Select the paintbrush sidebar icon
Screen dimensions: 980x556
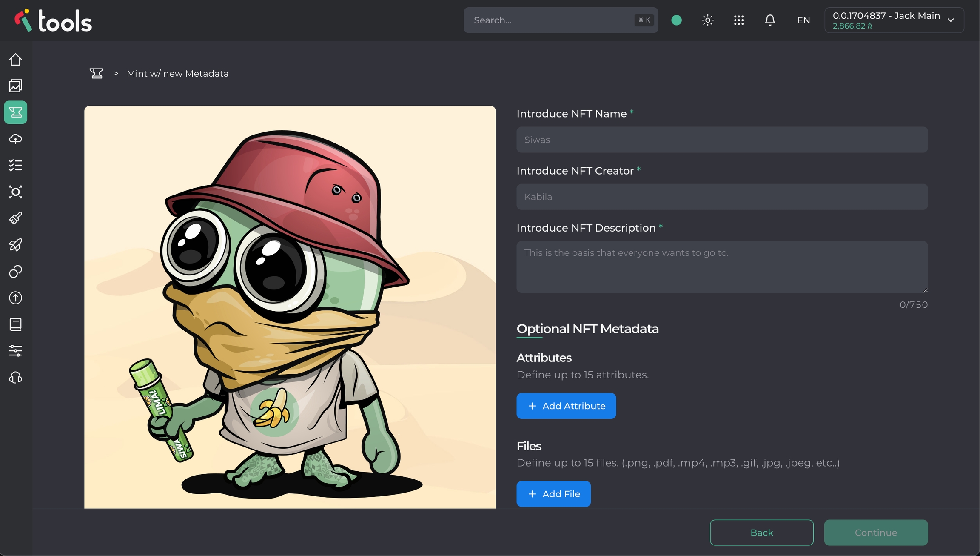click(16, 218)
